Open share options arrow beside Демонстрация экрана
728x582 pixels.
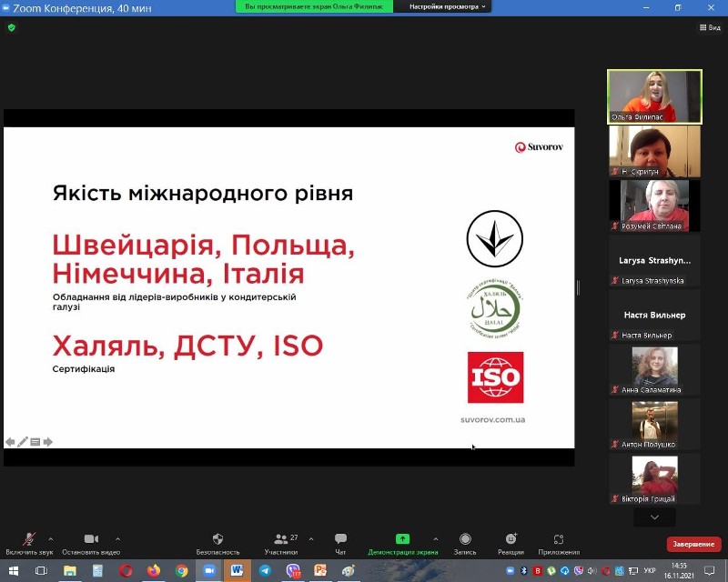(436, 539)
